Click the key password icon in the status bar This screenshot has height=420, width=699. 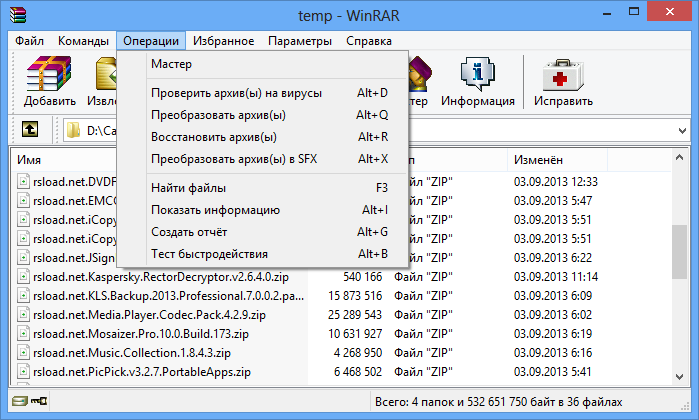click(x=39, y=401)
